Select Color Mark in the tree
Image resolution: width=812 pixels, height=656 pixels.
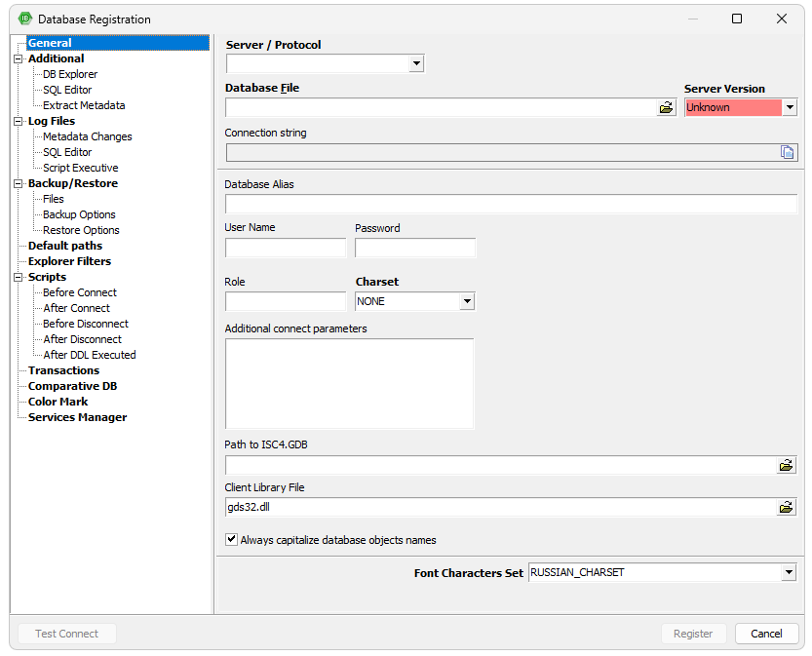click(58, 402)
